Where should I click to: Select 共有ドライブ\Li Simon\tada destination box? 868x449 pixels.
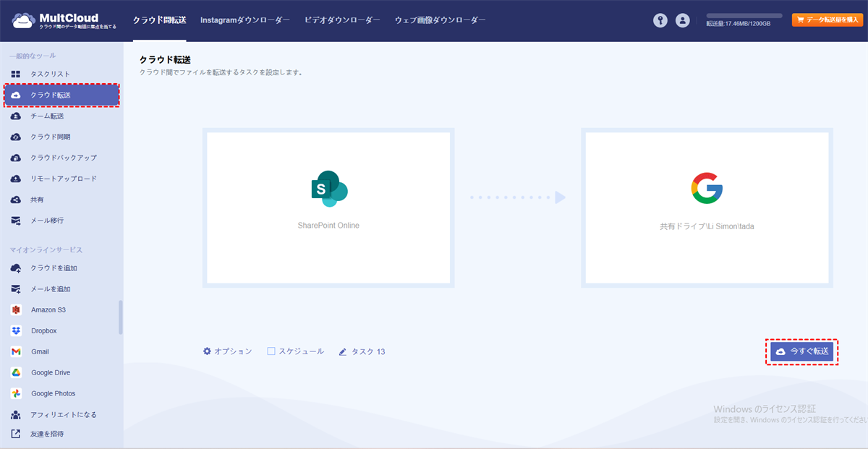[707, 208]
